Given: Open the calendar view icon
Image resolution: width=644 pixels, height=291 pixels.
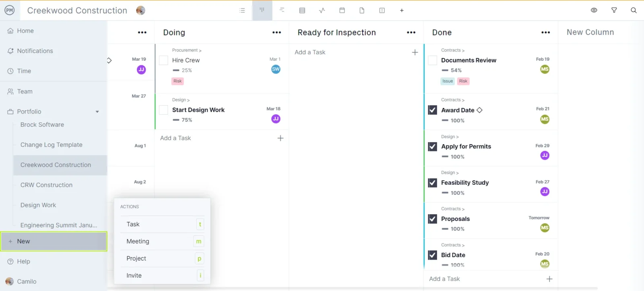Looking at the screenshot, I should [x=342, y=10].
